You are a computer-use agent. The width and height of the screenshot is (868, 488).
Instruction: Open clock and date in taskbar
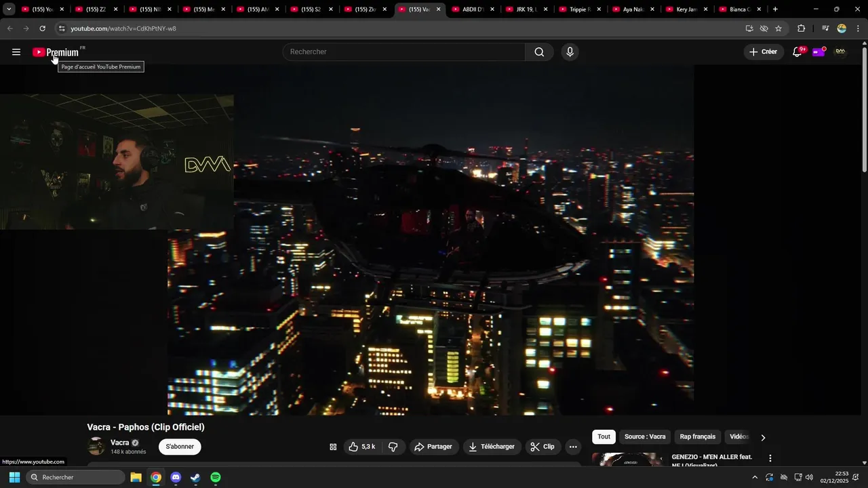834,477
